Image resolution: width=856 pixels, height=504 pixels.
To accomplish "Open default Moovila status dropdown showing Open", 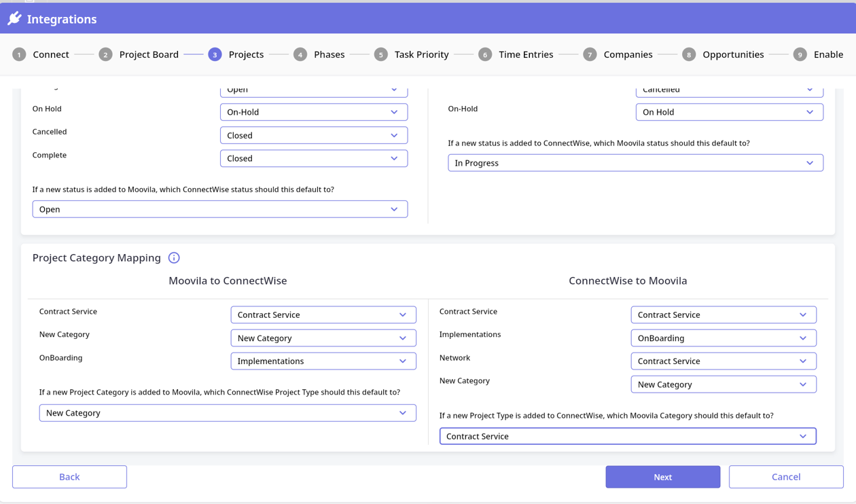I will tap(219, 209).
